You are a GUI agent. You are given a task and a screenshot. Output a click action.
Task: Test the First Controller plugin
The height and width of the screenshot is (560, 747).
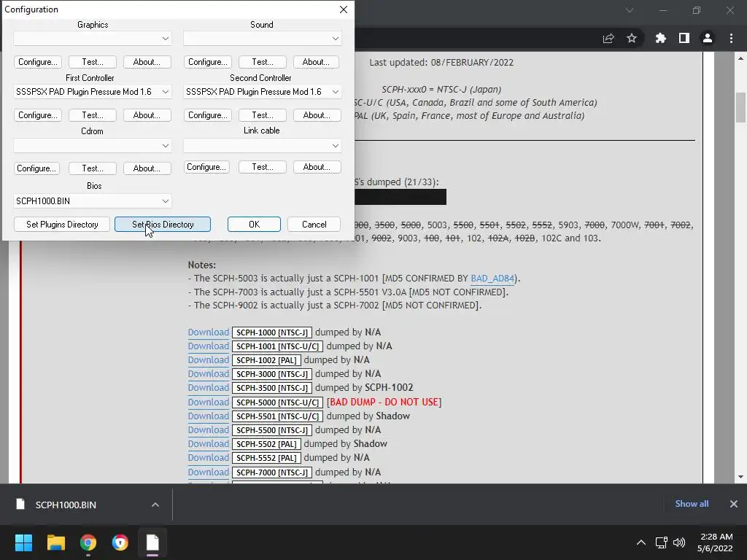pos(93,115)
